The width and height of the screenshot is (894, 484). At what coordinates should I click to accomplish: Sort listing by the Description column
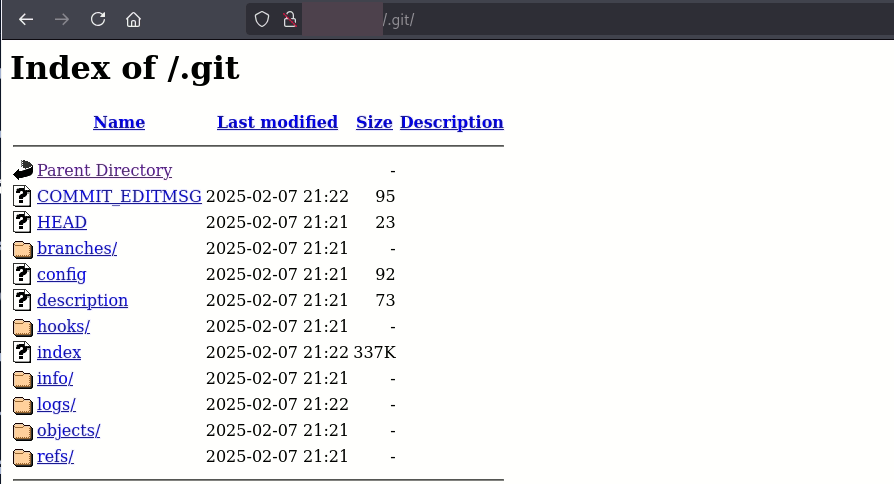point(452,122)
